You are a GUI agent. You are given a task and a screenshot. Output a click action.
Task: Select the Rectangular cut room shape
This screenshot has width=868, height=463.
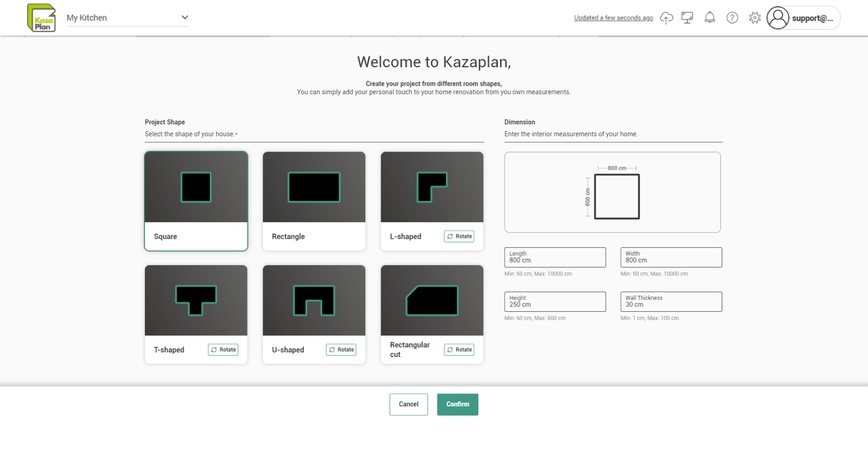pos(432,314)
